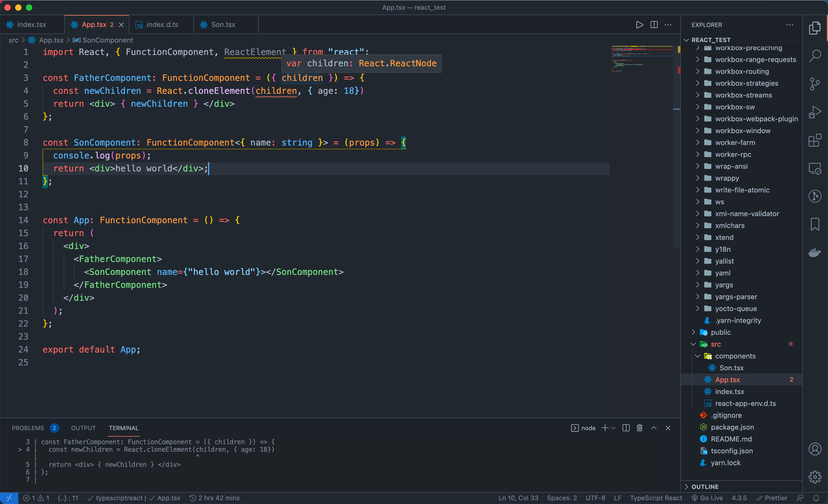Toggle Prettier formatter in status bar
This screenshot has width=828, height=504.
771,498
